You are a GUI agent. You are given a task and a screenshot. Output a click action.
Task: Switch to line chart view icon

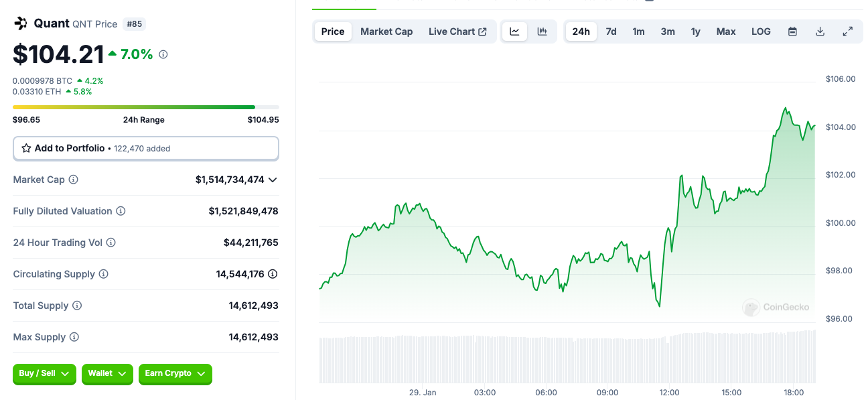point(514,31)
